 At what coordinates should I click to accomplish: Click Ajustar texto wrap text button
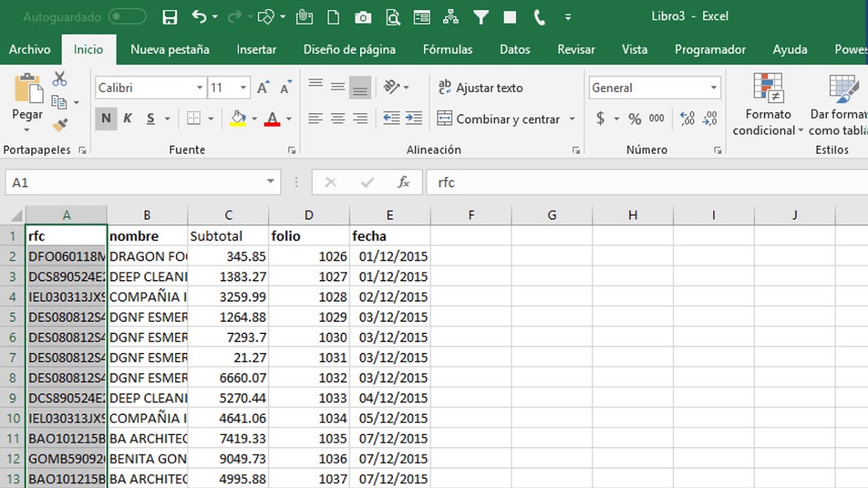point(480,87)
